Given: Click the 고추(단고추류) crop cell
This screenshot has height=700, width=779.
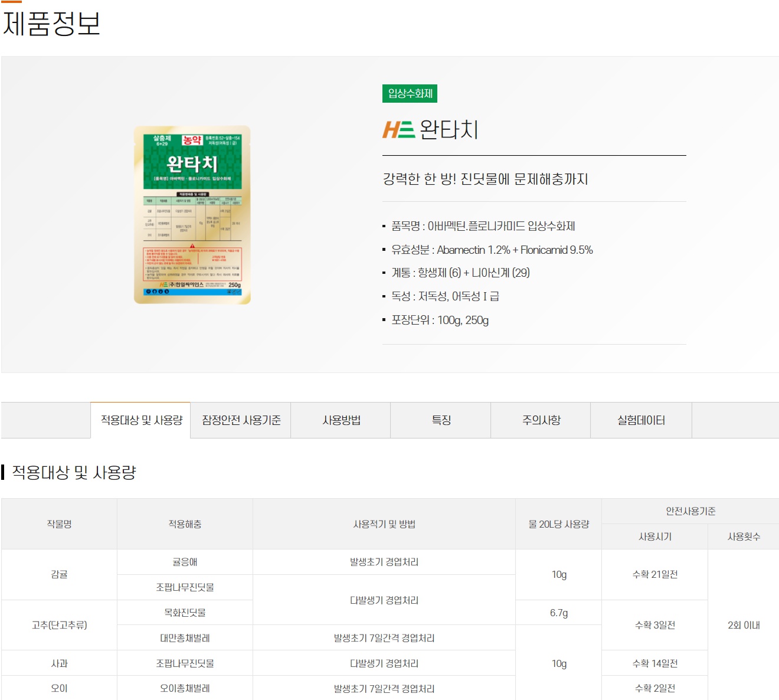Looking at the screenshot, I should click(59, 625).
